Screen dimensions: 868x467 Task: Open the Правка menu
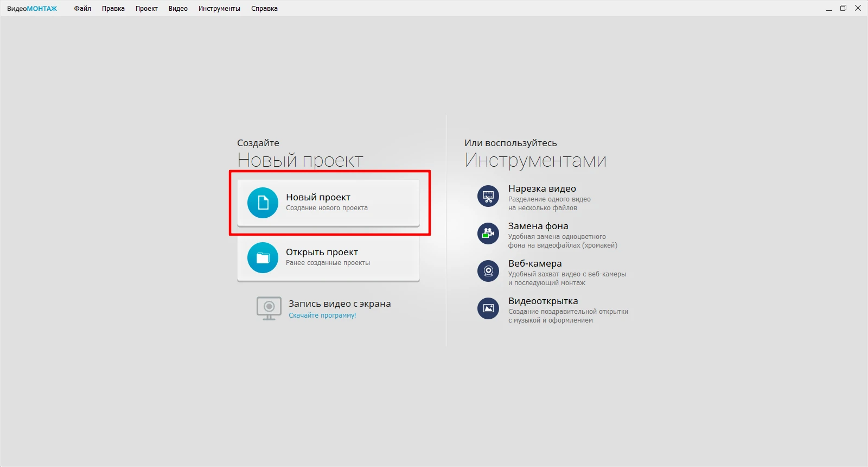point(113,9)
